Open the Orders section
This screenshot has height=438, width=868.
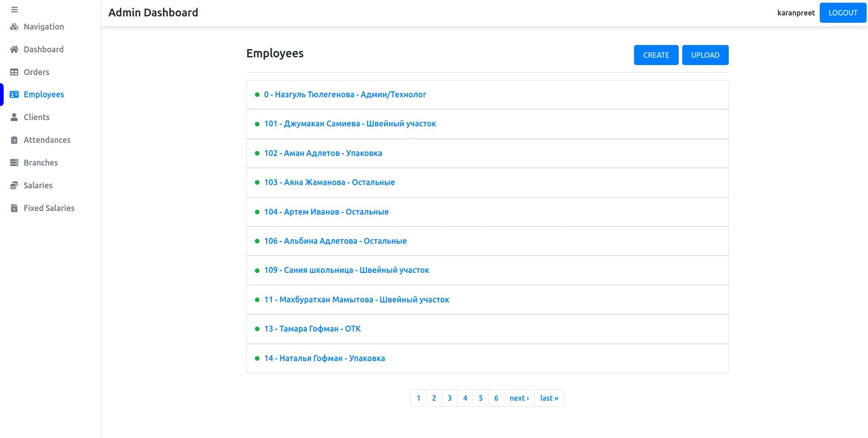point(36,72)
